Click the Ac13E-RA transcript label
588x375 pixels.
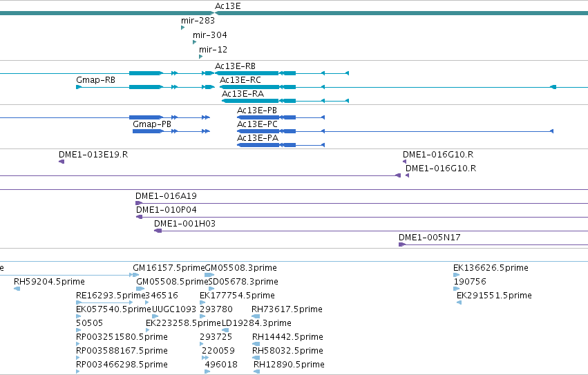[243, 94]
